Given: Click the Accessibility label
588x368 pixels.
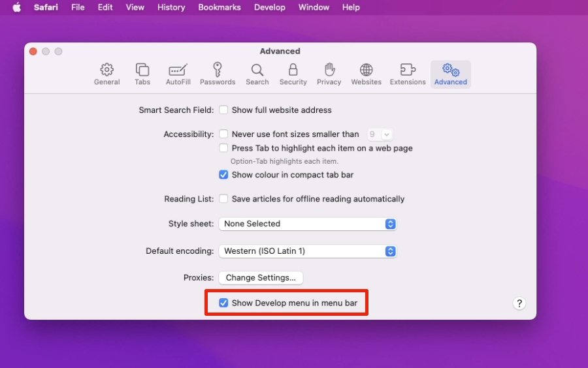Looking at the screenshot, I should [188, 134].
